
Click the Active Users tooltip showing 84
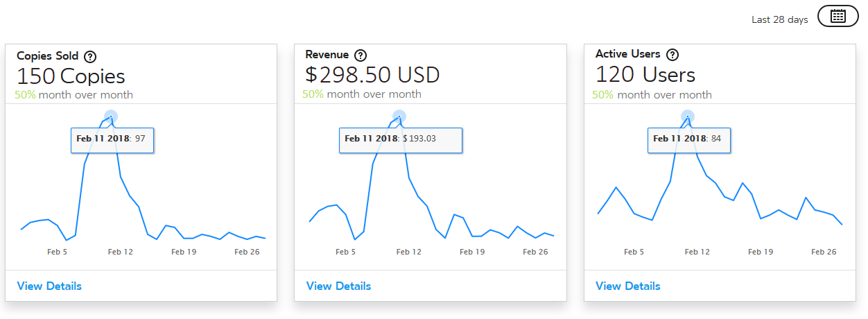click(688, 139)
